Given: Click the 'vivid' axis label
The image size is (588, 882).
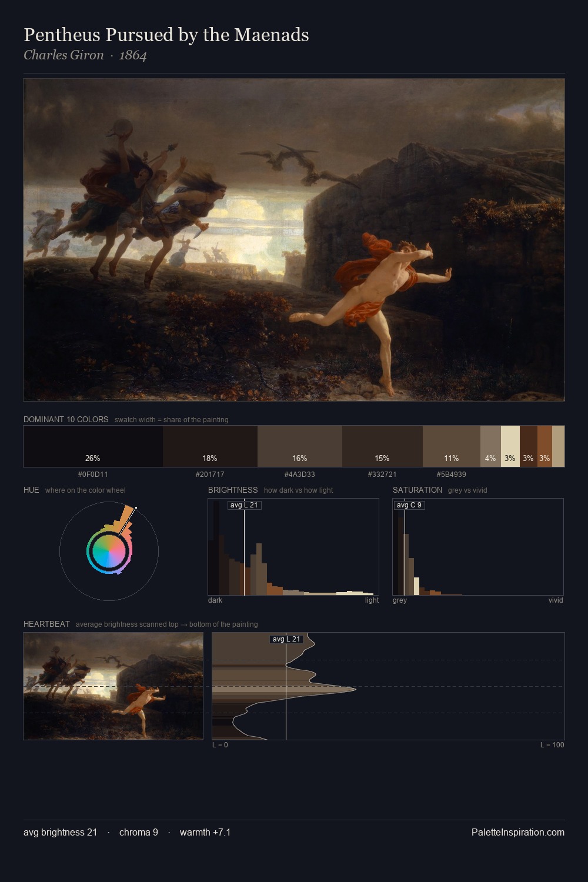Looking at the screenshot, I should 556,600.
